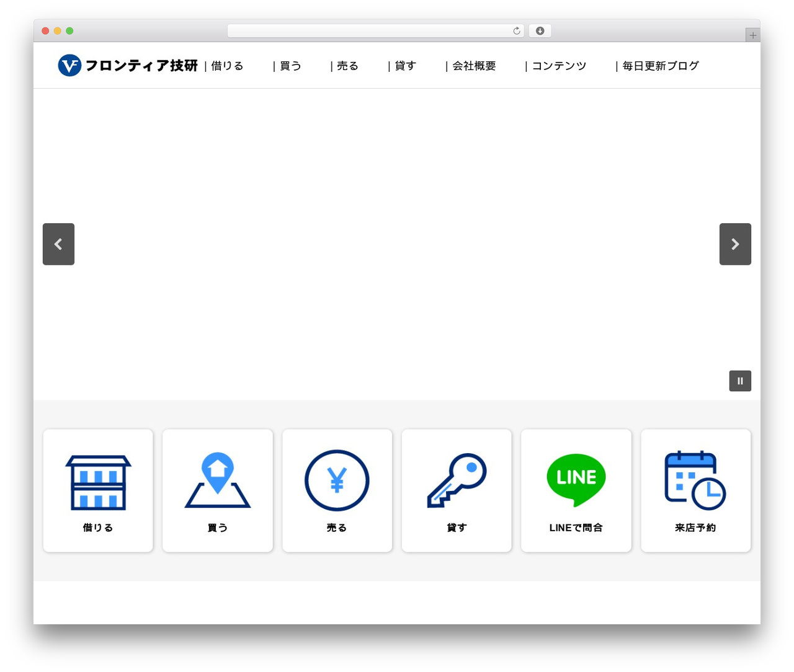Open a new browser tab
The image size is (794, 672).
[752, 35]
